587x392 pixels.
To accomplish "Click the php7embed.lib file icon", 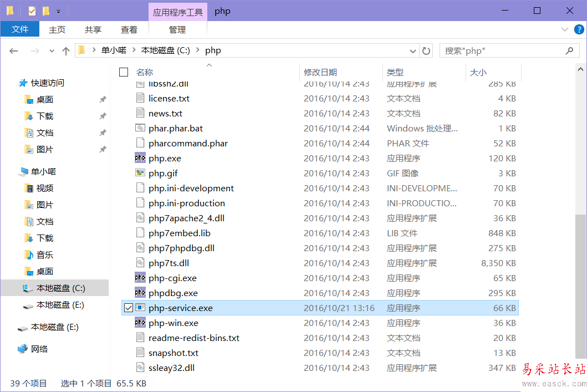I will [x=140, y=233].
